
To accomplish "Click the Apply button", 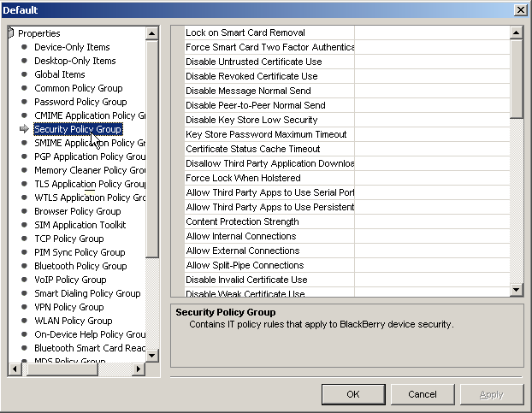I will click(x=492, y=394).
